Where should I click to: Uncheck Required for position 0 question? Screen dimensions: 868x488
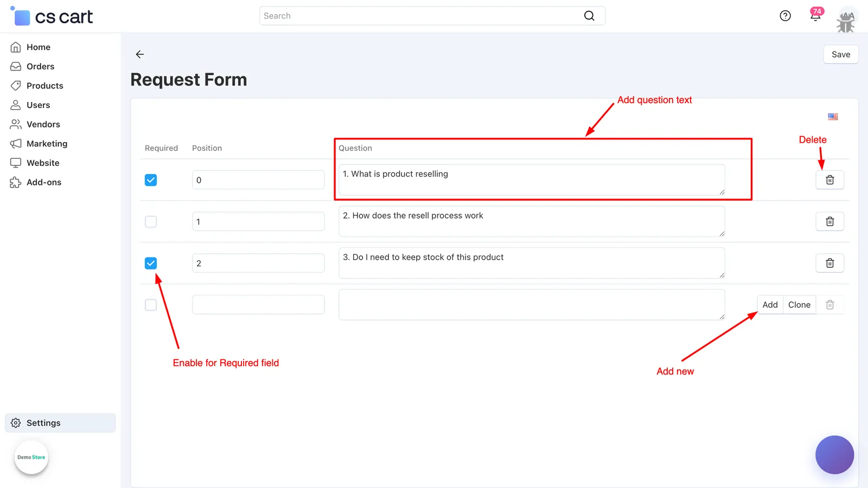click(151, 180)
